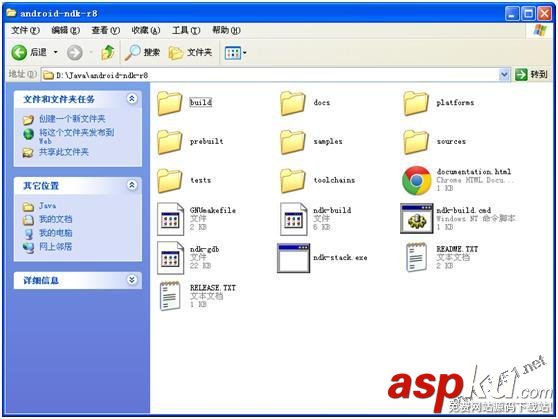This screenshot has width=558, height=419.
Task: Open My Network Places link in sidebar
Action: coord(55,246)
